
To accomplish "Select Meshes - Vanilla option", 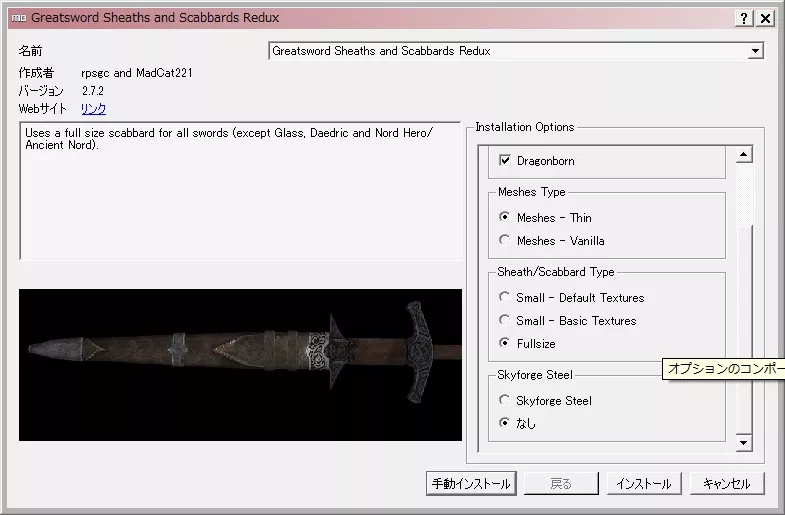I will (505, 241).
